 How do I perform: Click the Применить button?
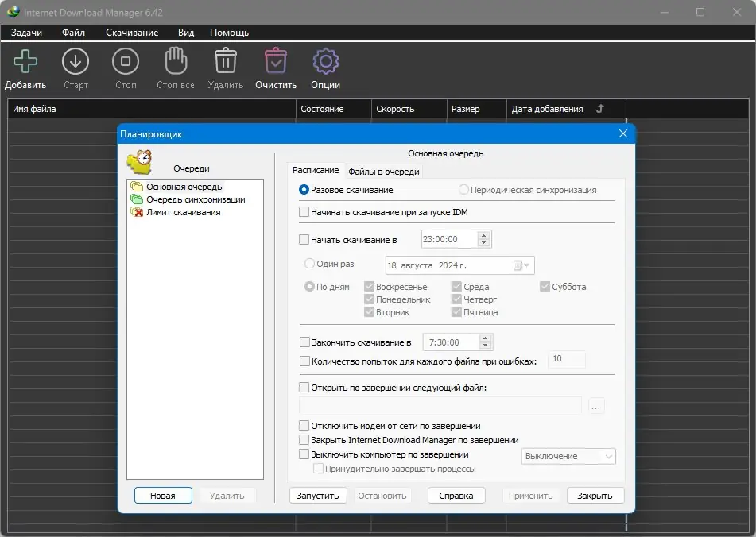(530, 496)
